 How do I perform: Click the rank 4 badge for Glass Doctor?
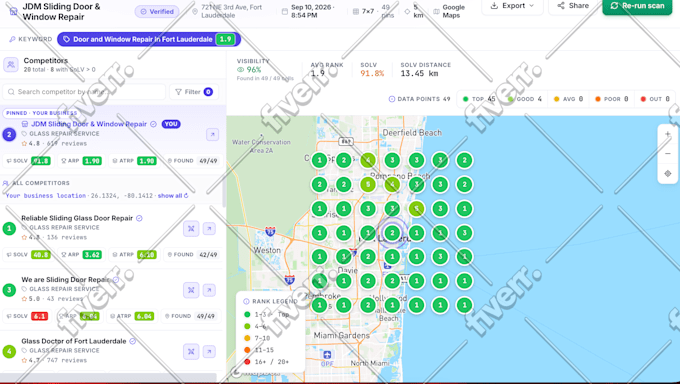click(9, 351)
